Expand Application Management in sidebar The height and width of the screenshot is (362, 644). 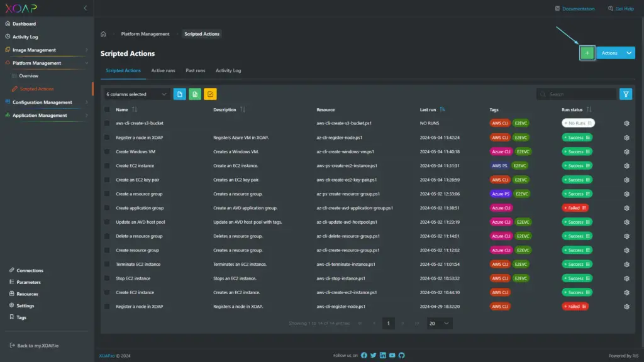[47, 116]
